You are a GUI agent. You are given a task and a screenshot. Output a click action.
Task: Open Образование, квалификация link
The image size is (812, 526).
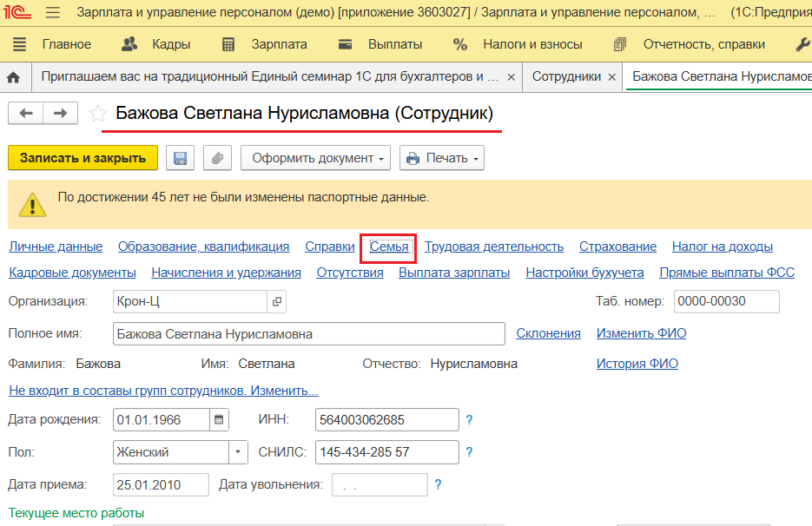pyautogui.click(x=203, y=247)
